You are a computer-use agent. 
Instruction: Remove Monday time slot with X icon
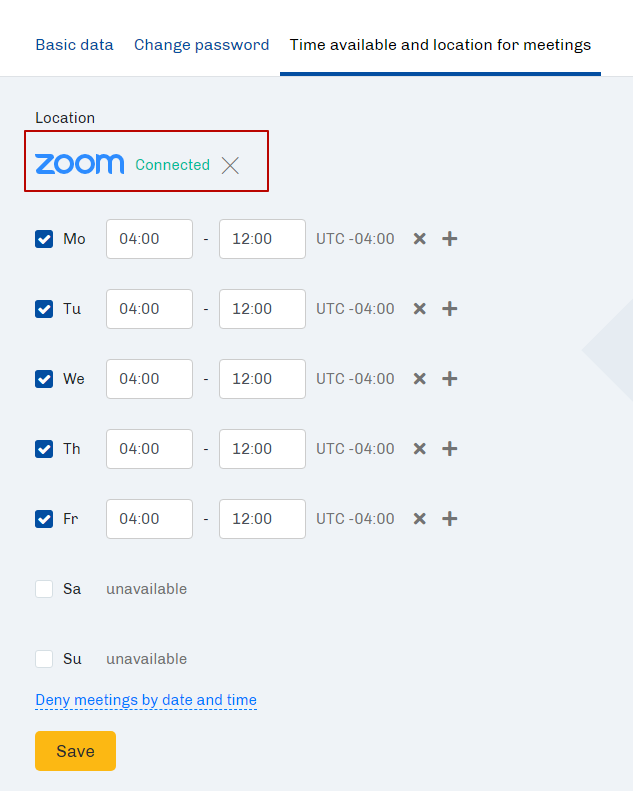(420, 239)
